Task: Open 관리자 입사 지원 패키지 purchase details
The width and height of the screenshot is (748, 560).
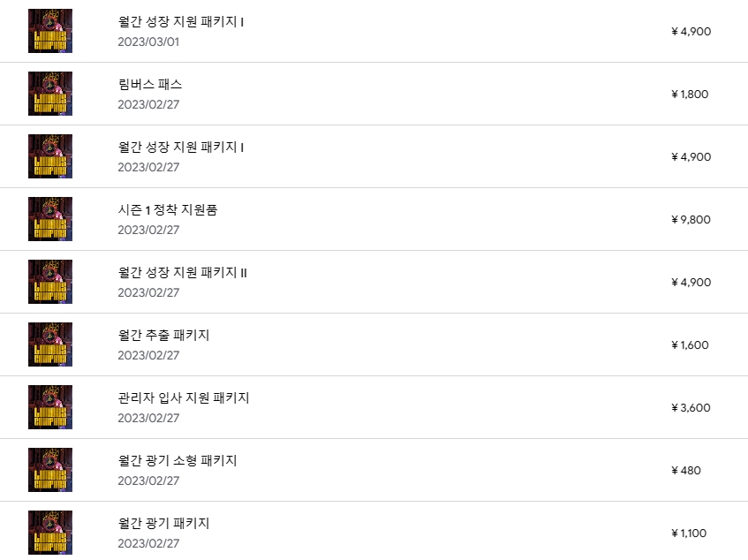Action: pos(184,398)
